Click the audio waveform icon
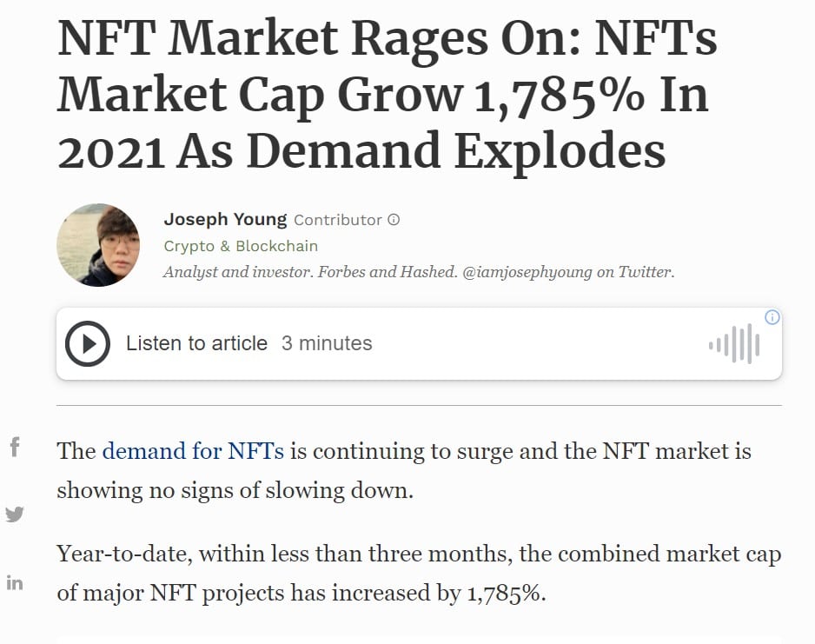Image resolution: width=815 pixels, height=644 pixels. coord(734,344)
